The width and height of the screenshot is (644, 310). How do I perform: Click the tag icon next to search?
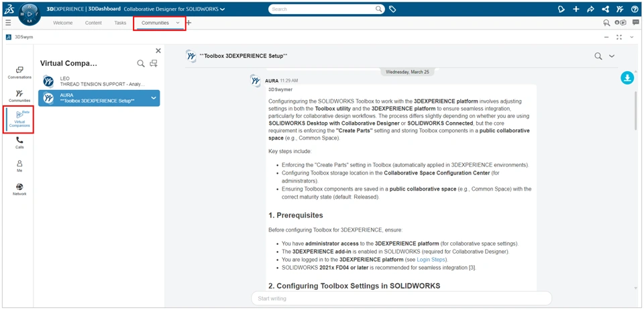(392, 9)
